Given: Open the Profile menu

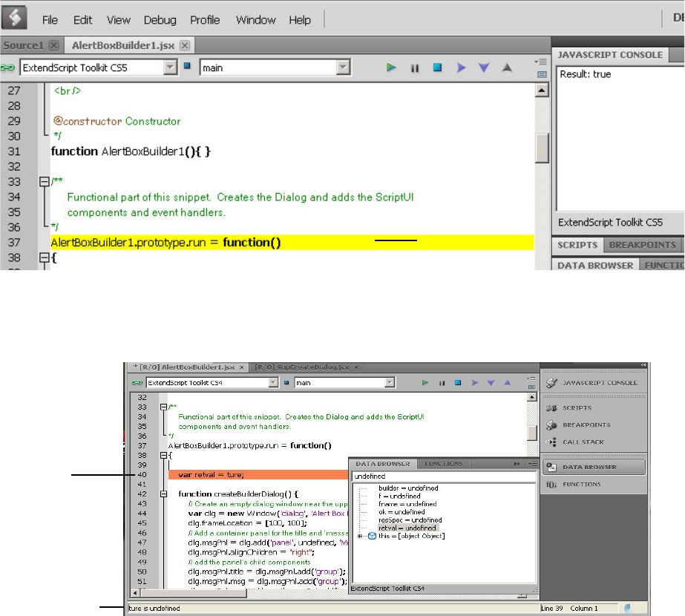Looking at the screenshot, I should pyautogui.click(x=205, y=20).
